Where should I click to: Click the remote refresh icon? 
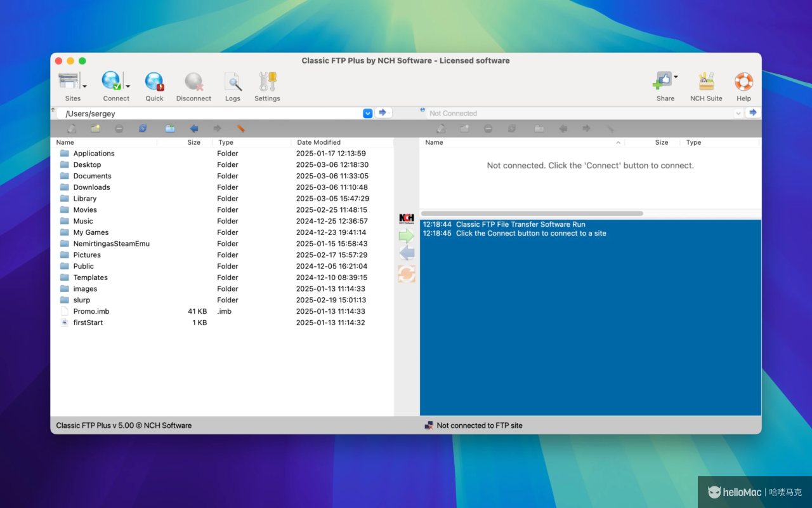(512, 129)
